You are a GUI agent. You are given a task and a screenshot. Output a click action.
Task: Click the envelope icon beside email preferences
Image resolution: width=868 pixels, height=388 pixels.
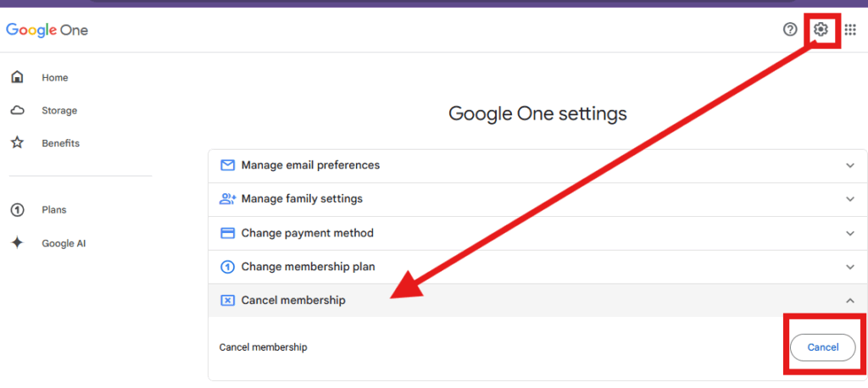pos(227,165)
